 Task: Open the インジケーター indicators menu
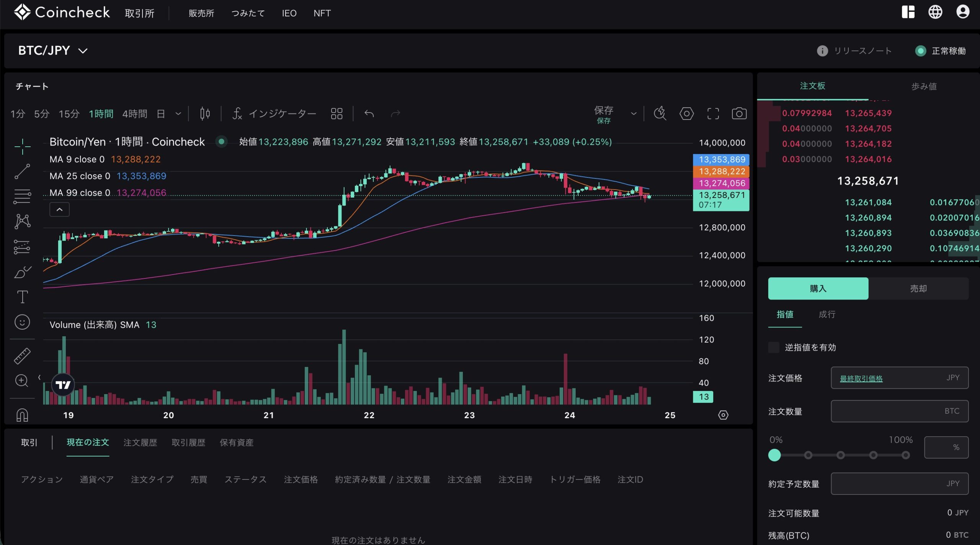click(x=274, y=114)
